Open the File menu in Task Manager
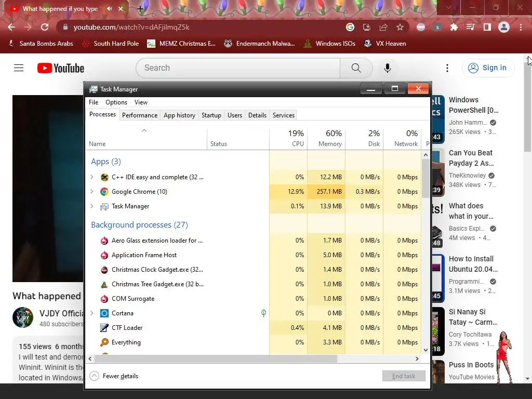Screen dimensions: 532x399 pos(94,102)
